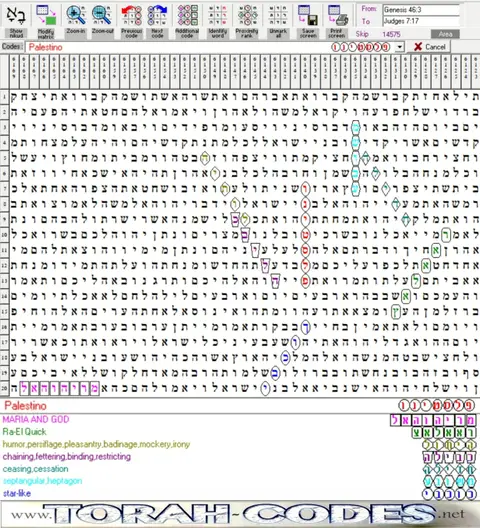Activate the Identify word tool

point(217,21)
